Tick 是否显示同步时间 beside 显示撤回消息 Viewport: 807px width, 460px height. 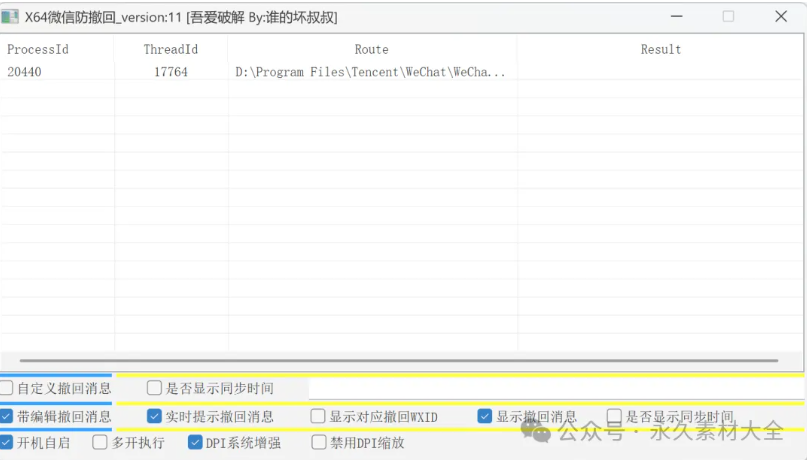[614, 416]
